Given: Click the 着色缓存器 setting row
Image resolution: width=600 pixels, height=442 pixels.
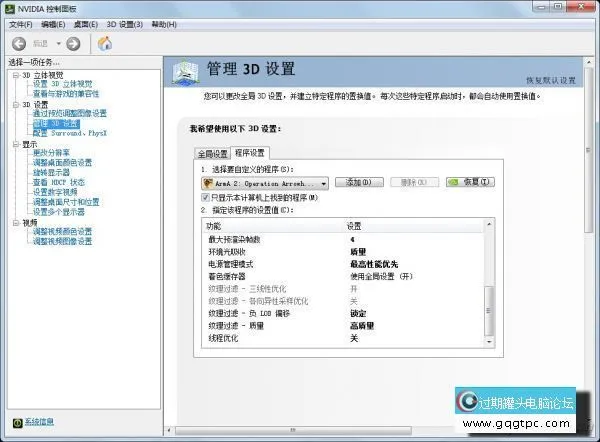Looking at the screenshot, I should 343,276.
